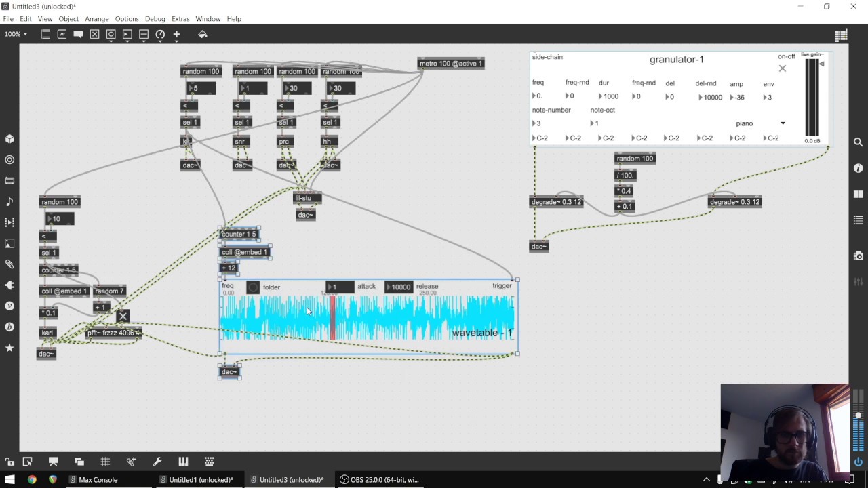868x488 pixels.
Task: Click the paint bucket format icon
Action: point(202,34)
